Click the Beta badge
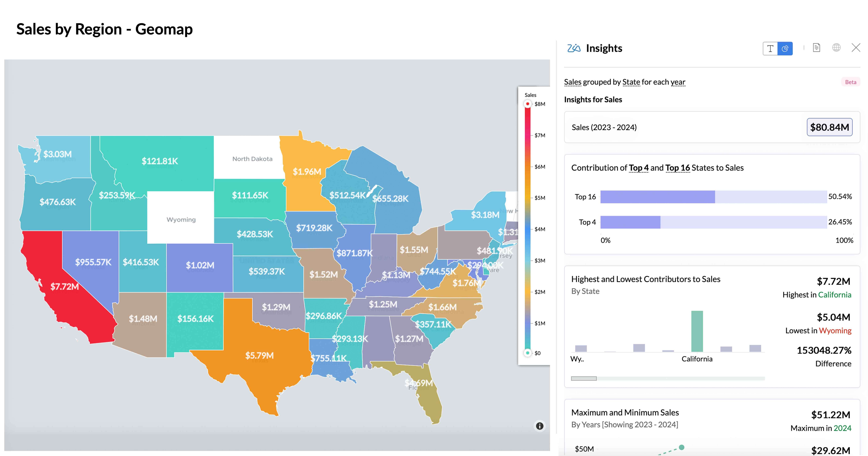This screenshot has width=868, height=456. coord(850,82)
